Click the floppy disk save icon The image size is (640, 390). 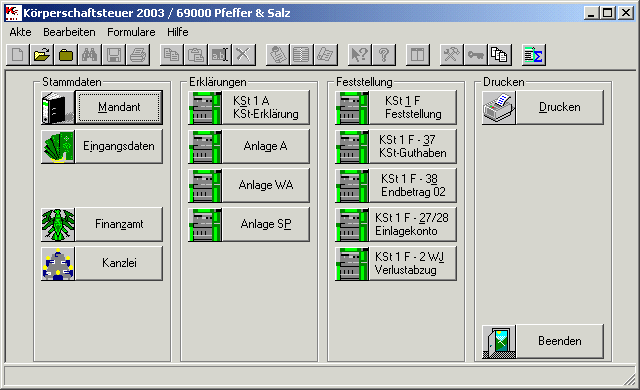pyautogui.click(x=113, y=55)
